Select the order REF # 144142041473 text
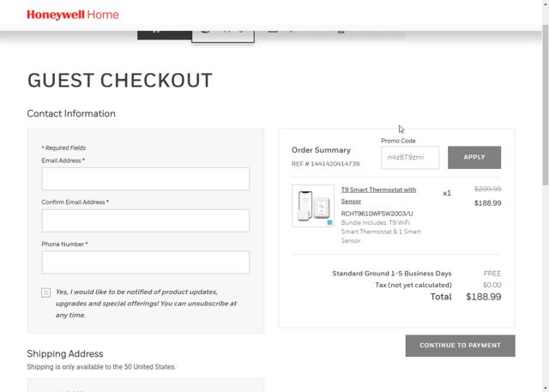Image resolution: width=549 pixels, height=392 pixels. click(326, 164)
